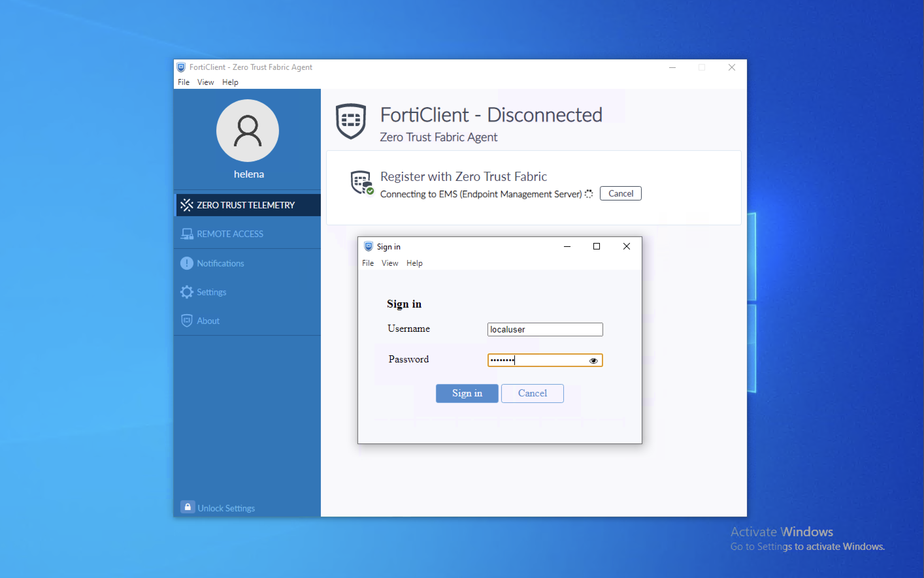This screenshot has width=924, height=578.
Task: Maximize the Sign in dialog window
Action: click(x=596, y=247)
